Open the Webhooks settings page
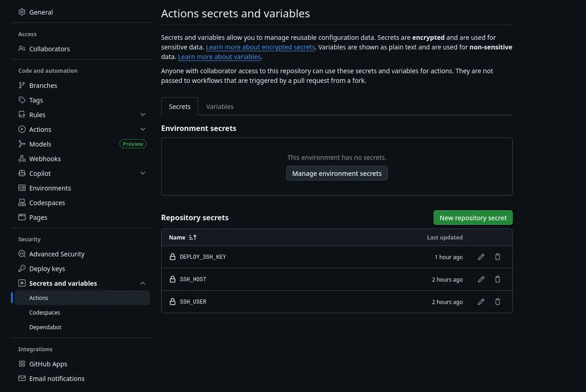 [x=82, y=158]
